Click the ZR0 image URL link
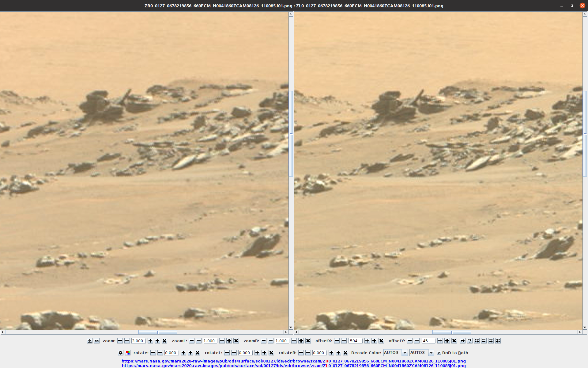 click(x=293, y=361)
